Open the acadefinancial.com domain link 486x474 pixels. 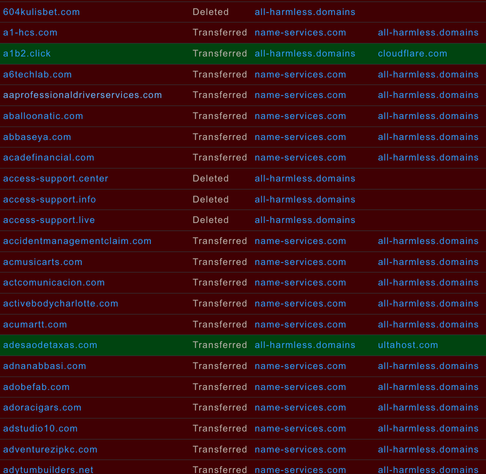[x=49, y=158]
